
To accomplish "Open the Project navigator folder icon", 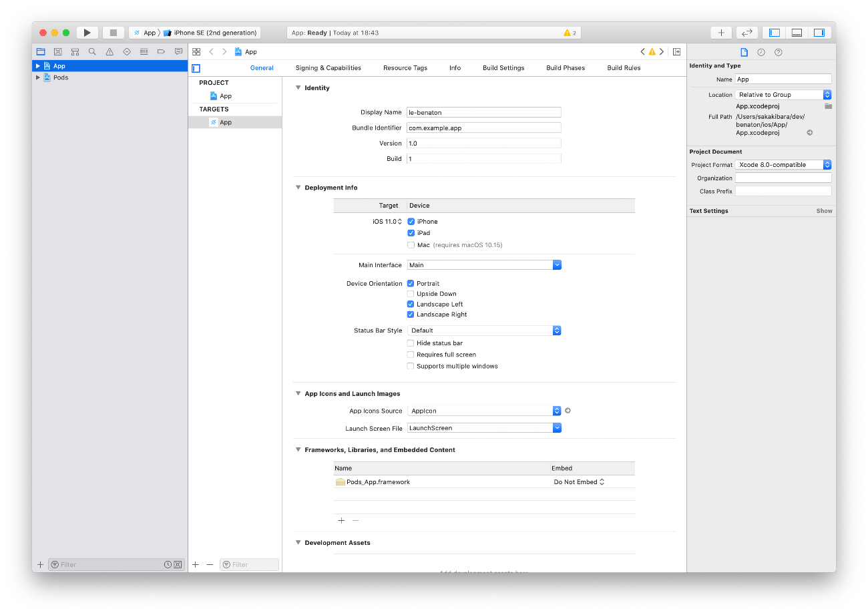I will click(x=41, y=51).
